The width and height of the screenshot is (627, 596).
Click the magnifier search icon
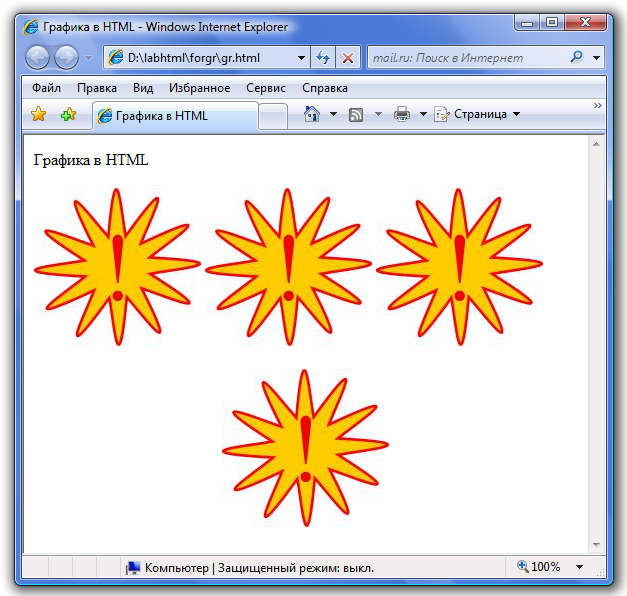576,57
